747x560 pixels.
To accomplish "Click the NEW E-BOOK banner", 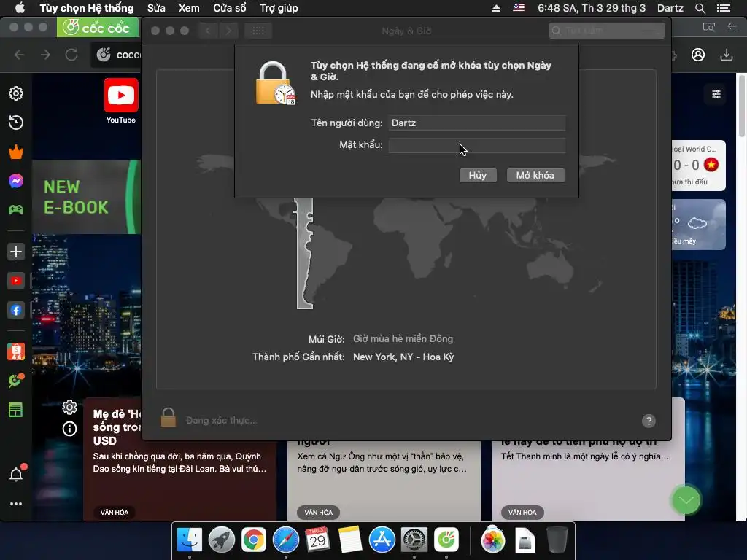I will (x=86, y=197).
